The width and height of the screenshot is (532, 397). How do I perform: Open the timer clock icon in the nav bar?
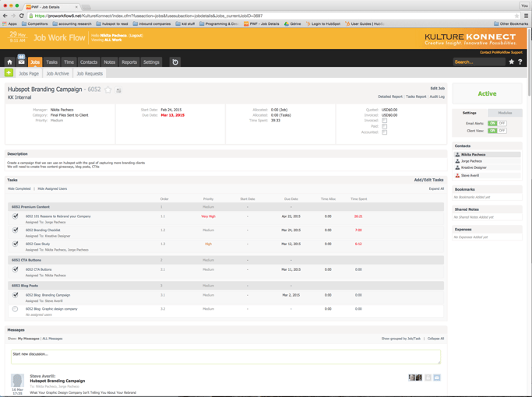click(175, 62)
